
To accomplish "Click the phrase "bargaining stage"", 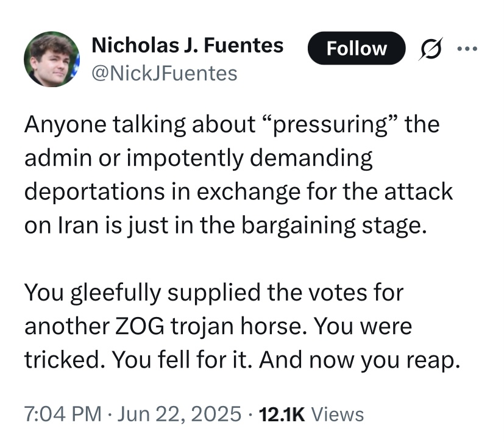I will [x=333, y=226].
